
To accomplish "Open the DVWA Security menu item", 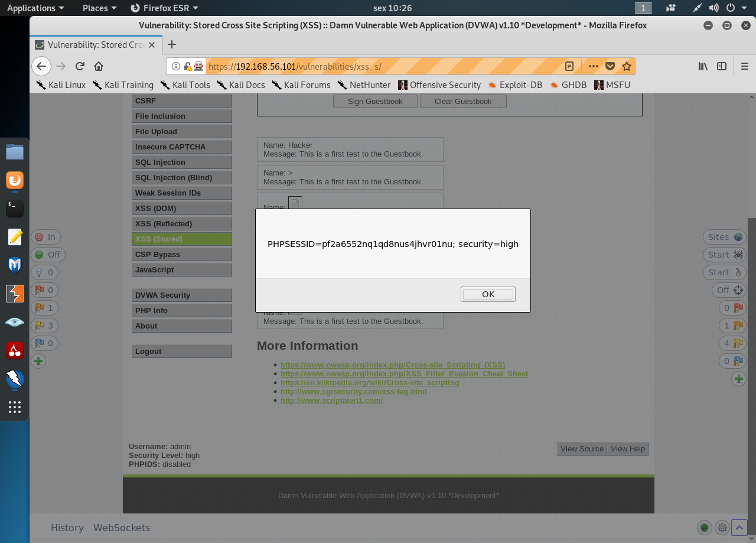I will pyautogui.click(x=182, y=295).
